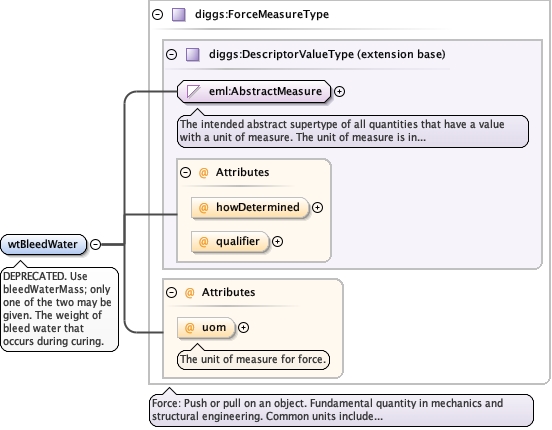Click the abstract type icon in eml:AbstractMeasure

tap(194, 92)
